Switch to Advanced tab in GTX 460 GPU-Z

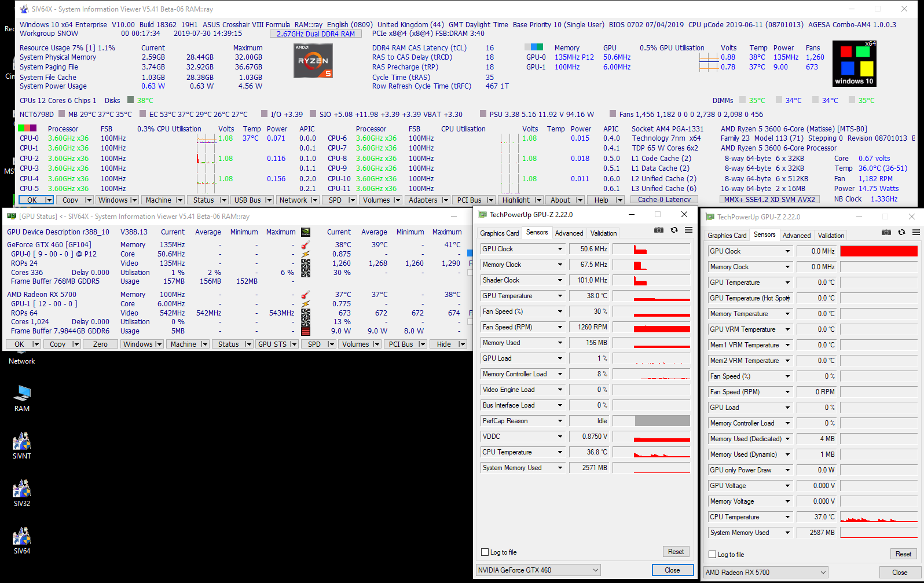(569, 233)
